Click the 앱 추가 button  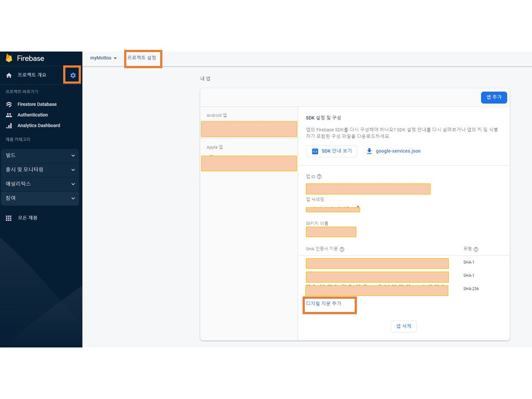[494, 98]
